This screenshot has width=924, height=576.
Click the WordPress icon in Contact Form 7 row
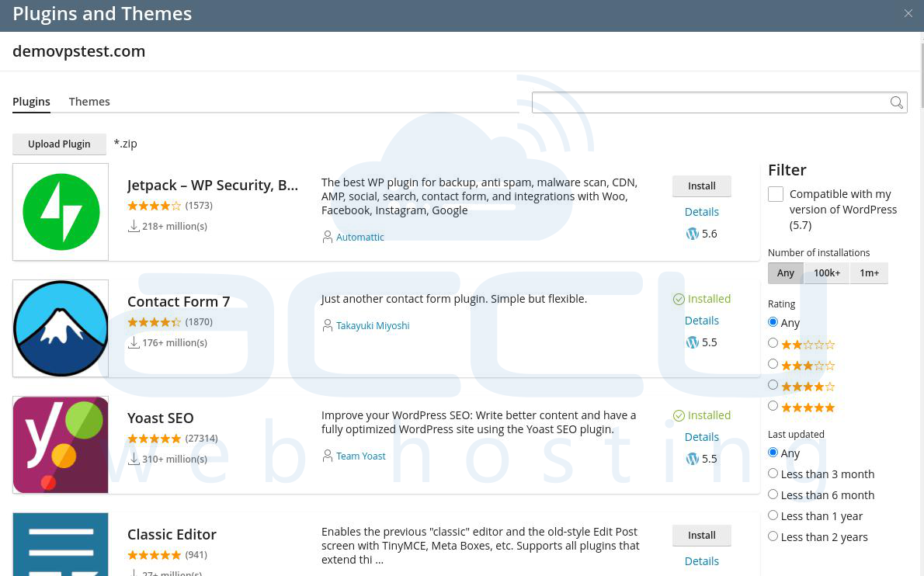coord(693,342)
